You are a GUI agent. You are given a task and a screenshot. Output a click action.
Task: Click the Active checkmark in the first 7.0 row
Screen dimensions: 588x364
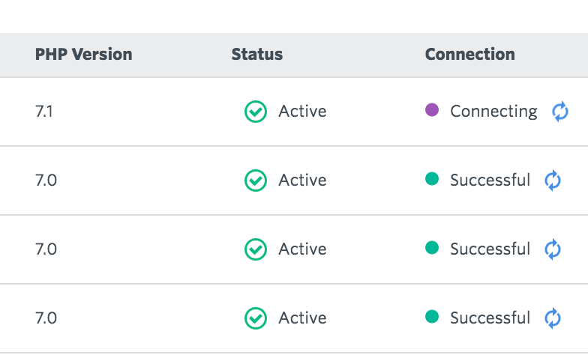tap(256, 181)
